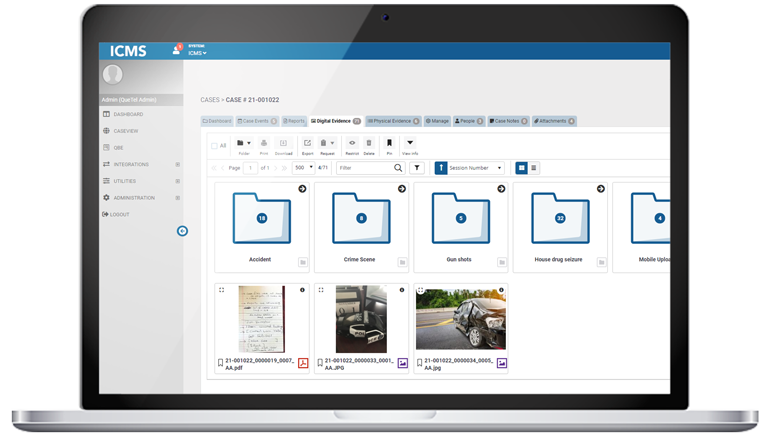Image resolution: width=770 pixels, height=436 pixels.
Task: Click the user avatar picture
Action: (112, 75)
